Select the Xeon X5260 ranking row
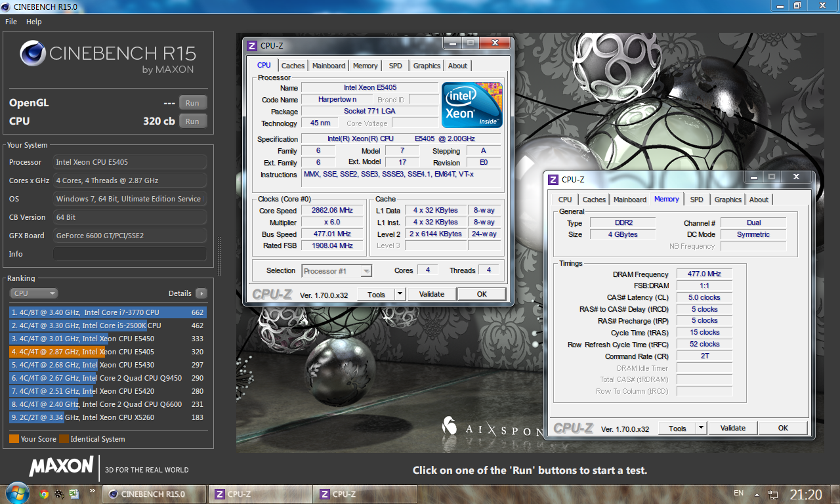Image resolution: width=840 pixels, height=504 pixels. (108, 417)
